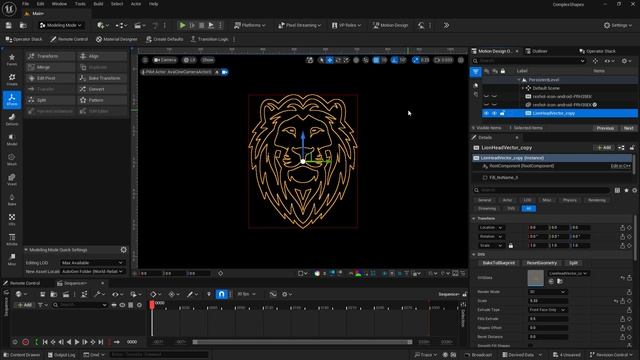Open the Window menu
The height and width of the screenshot is (360, 640).
click(59, 4)
